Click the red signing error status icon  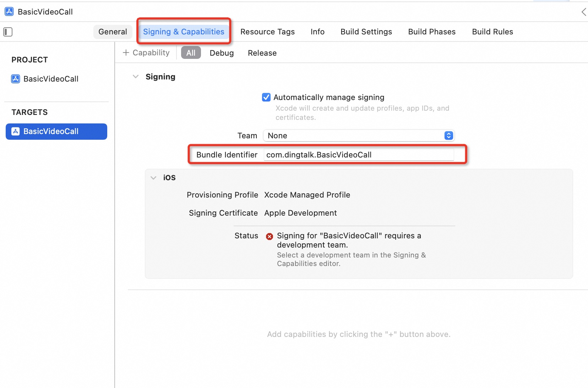point(269,236)
